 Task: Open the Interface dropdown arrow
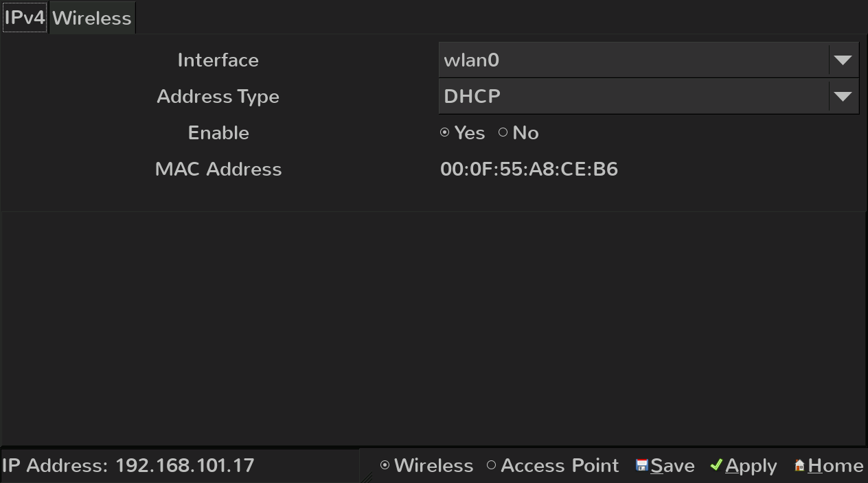pos(843,60)
